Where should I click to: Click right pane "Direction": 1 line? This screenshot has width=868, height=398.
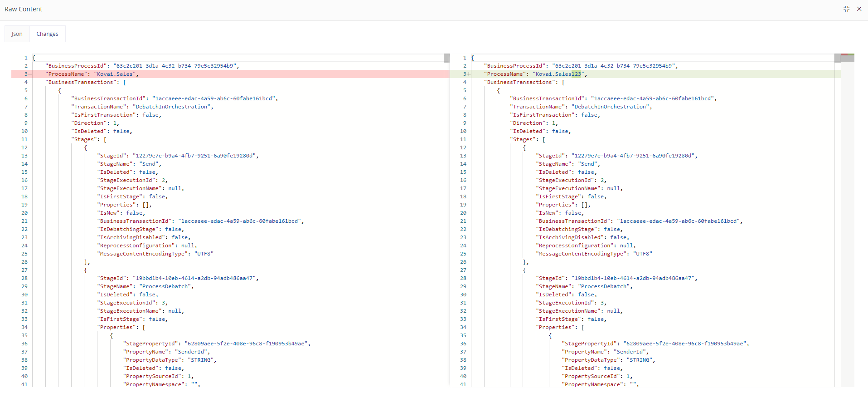(534, 123)
